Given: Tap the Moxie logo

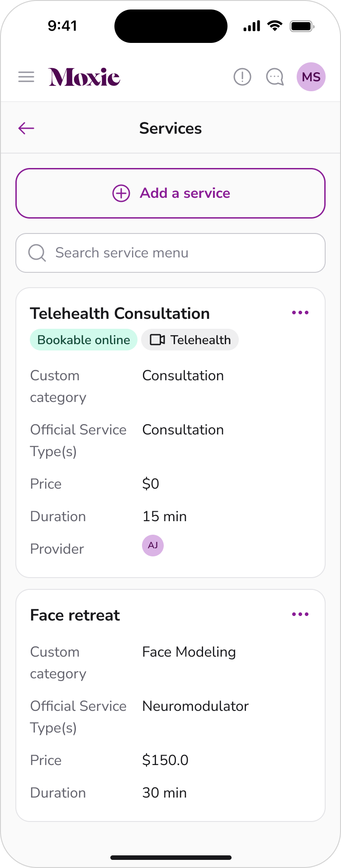Looking at the screenshot, I should 85,77.
